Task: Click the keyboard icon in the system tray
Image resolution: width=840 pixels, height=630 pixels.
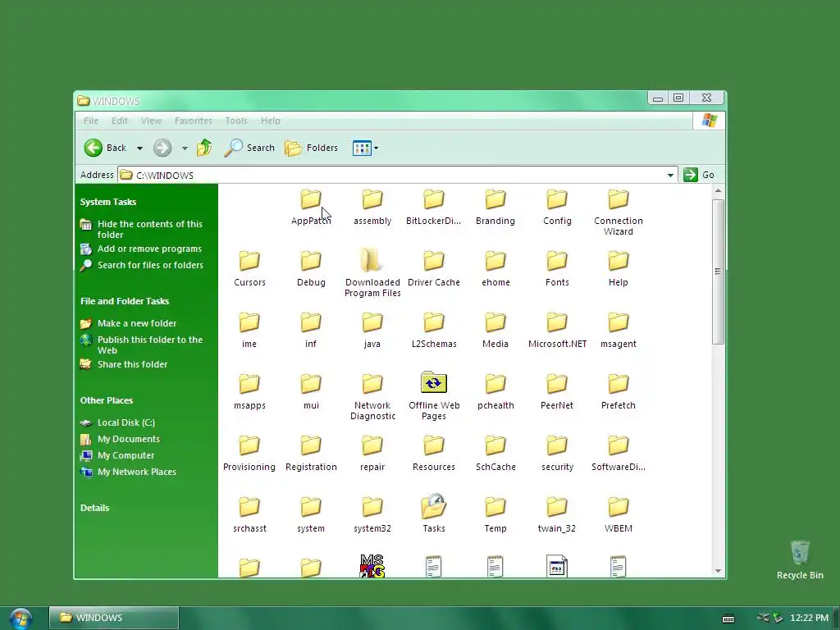Action: 728,619
